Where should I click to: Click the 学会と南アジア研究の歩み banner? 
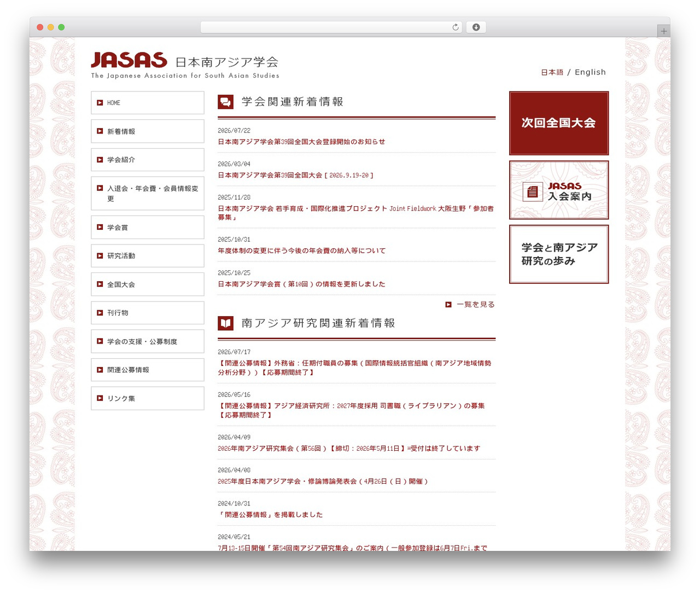tap(559, 254)
